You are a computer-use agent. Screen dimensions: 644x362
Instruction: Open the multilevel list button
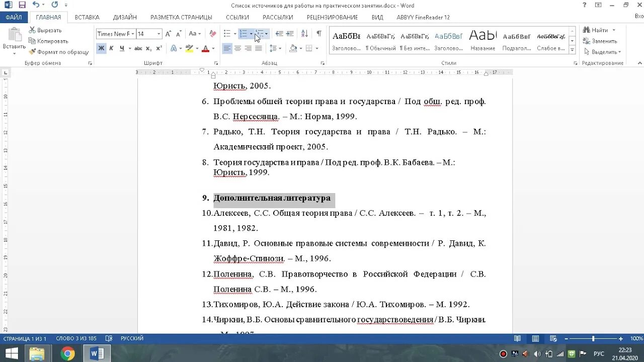[x=259, y=34]
